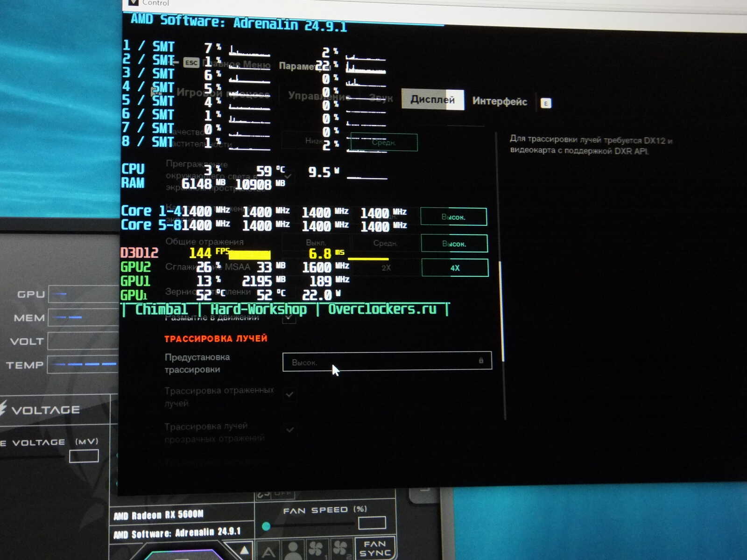The width and height of the screenshot is (747, 560).
Task: Click the Afterburner fan speed slider handle
Action: click(x=266, y=526)
